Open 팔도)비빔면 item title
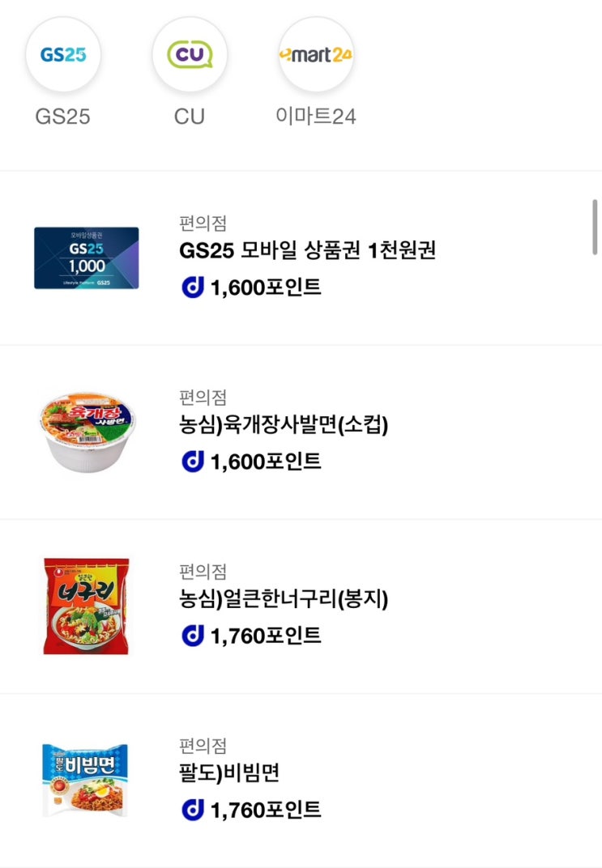The height and width of the screenshot is (868, 602). (x=229, y=772)
